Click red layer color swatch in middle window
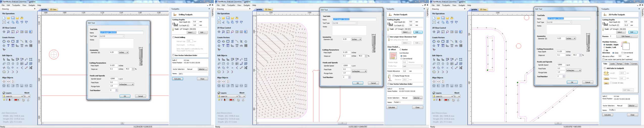Image resolution: width=644 pixels, height=128 pixels. (232, 100)
